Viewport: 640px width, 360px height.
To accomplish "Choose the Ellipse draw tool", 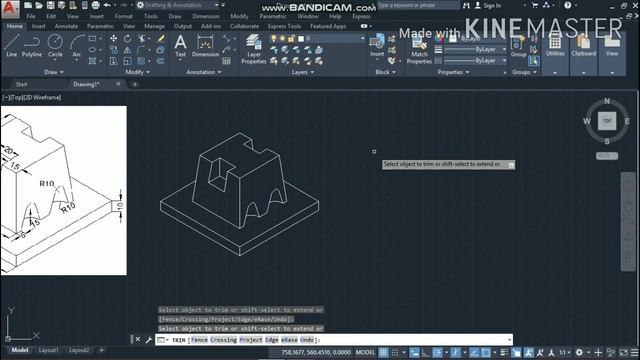I will pos(93,50).
